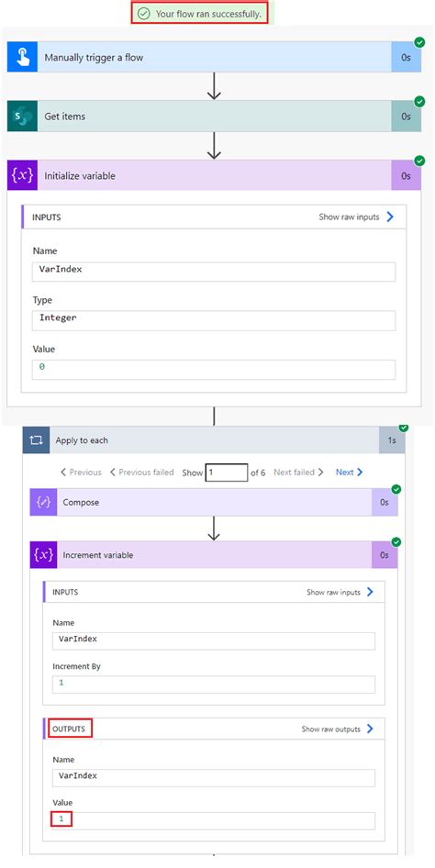Show raw inputs of Initialize variable
Viewport: 435px width, 868px height.
pos(356,217)
